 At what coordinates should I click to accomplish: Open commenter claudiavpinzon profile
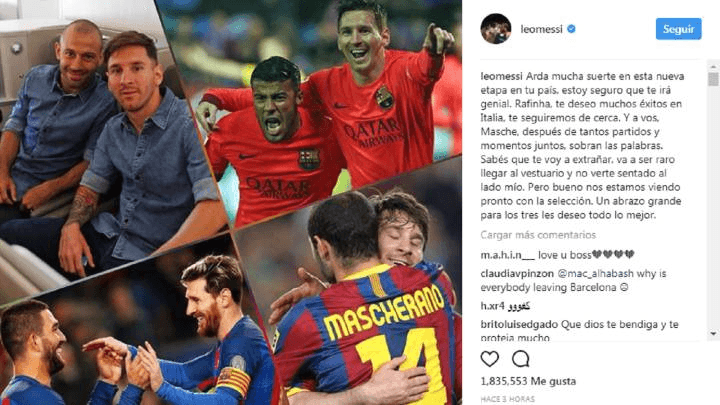[517, 274]
